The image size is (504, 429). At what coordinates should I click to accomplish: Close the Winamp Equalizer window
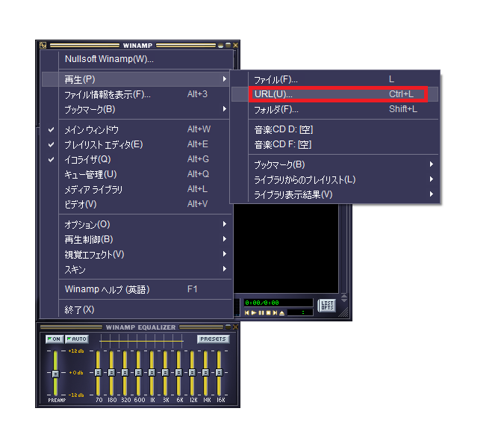235,327
